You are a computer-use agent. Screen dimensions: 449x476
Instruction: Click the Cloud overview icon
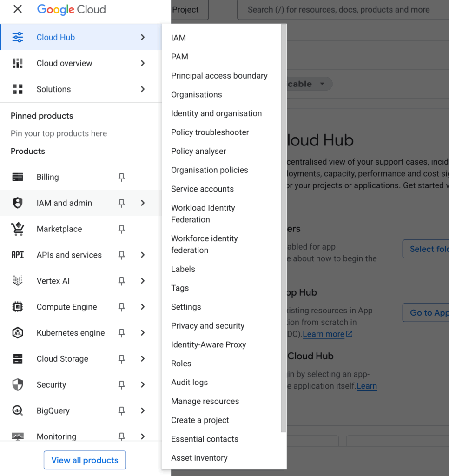[x=18, y=63]
